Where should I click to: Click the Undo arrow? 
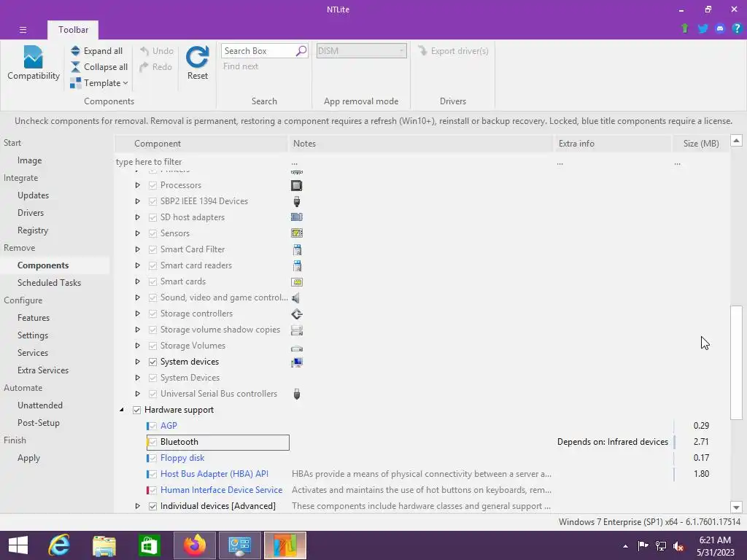click(x=144, y=51)
